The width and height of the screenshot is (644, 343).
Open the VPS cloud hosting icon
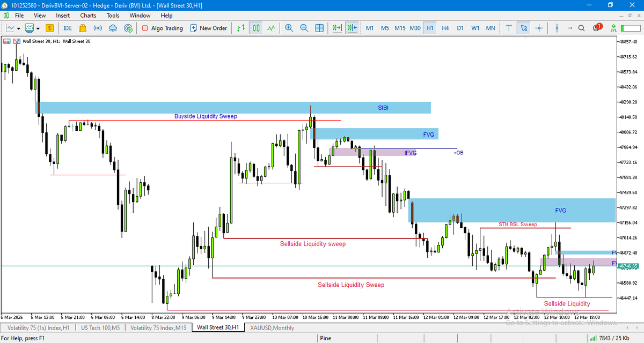(113, 28)
